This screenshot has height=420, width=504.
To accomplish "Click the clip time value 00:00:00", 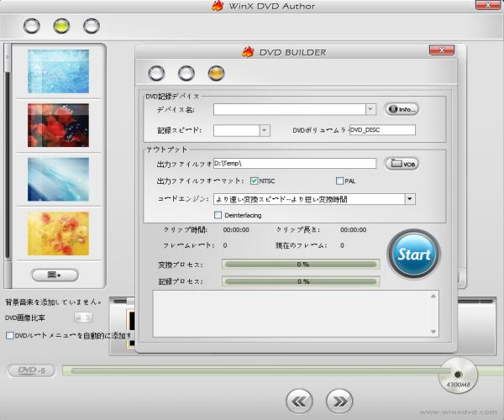I will [236, 230].
